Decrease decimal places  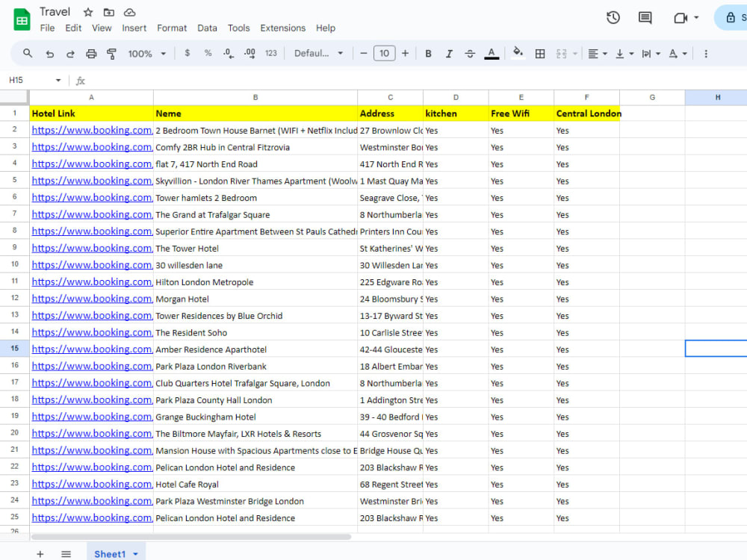point(228,53)
